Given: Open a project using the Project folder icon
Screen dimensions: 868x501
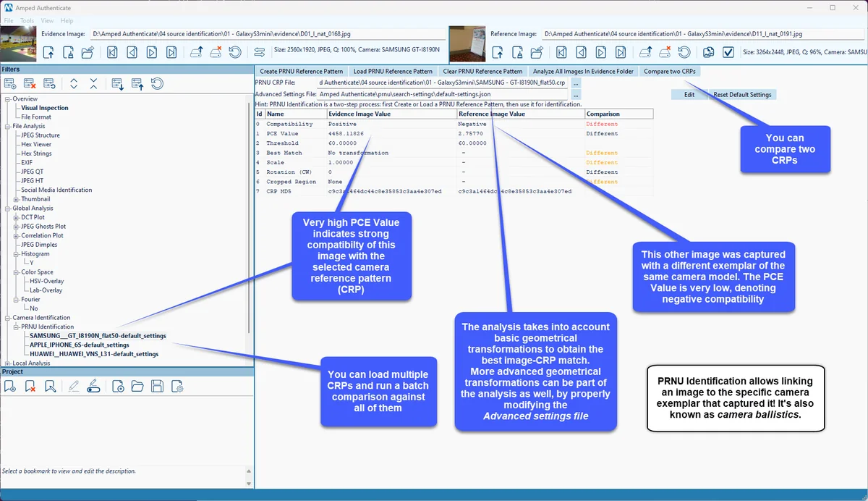Looking at the screenshot, I should click(x=137, y=387).
